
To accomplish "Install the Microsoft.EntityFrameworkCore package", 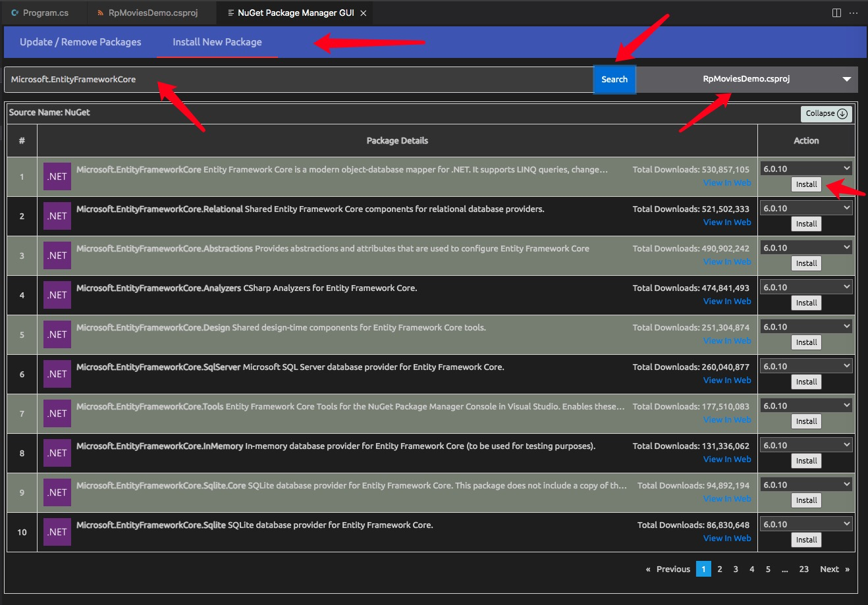I will [806, 184].
